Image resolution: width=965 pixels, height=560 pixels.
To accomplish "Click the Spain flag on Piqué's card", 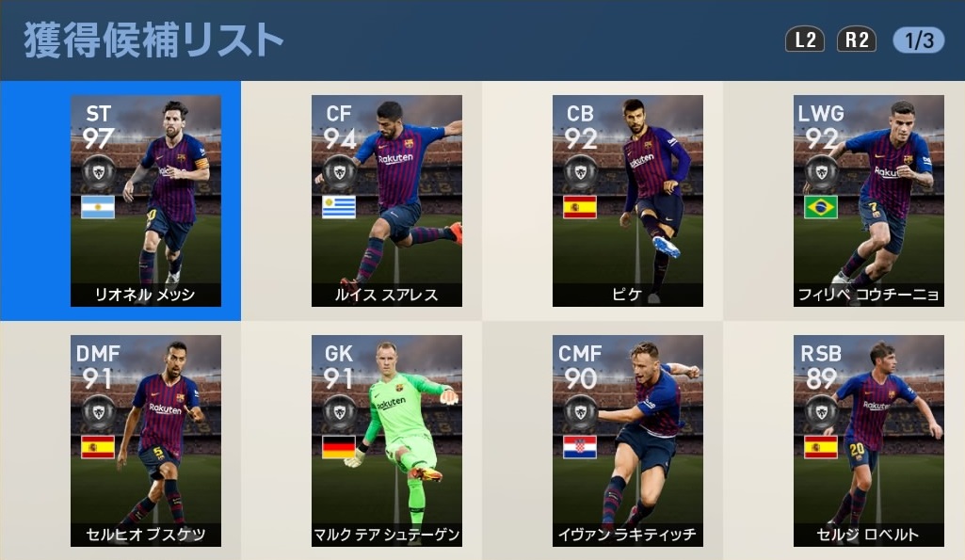I will pyautogui.click(x=580, y=207).
